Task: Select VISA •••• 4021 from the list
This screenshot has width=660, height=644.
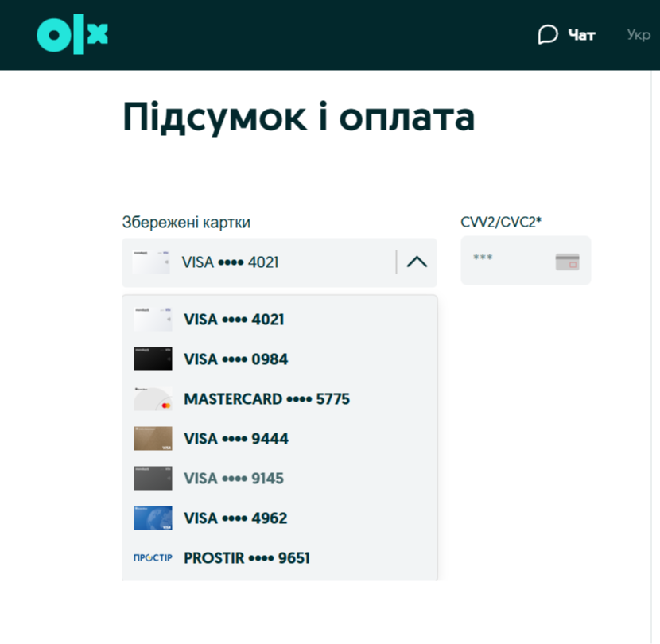Action: pyautogui.click(x=279, y=320)
